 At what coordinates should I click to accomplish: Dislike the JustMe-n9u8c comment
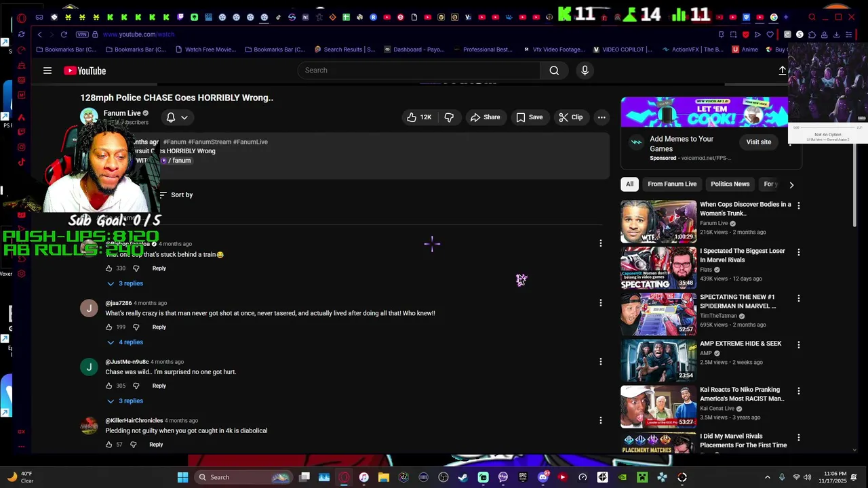pyautogui.click(x=136, y=386)
